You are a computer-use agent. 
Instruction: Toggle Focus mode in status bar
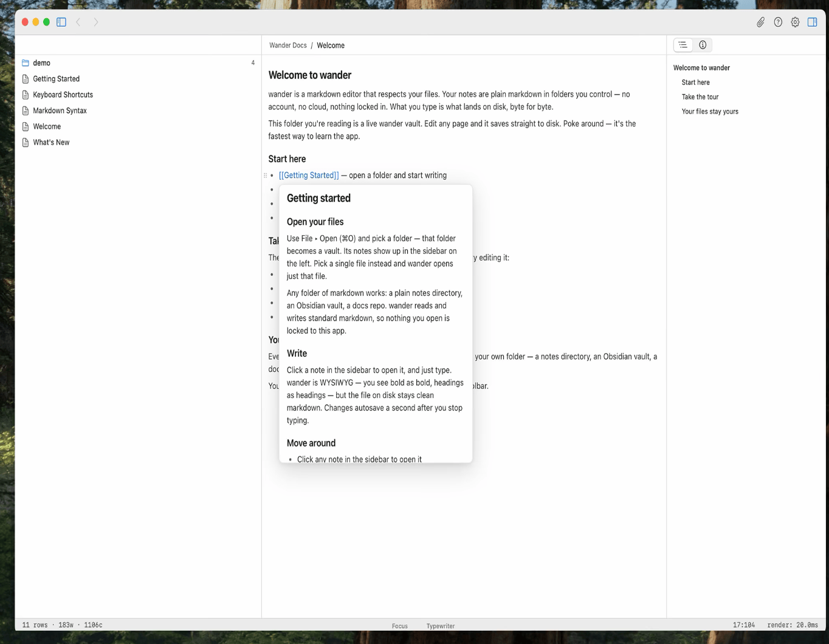pyautogui.click(x=400, y=626)
